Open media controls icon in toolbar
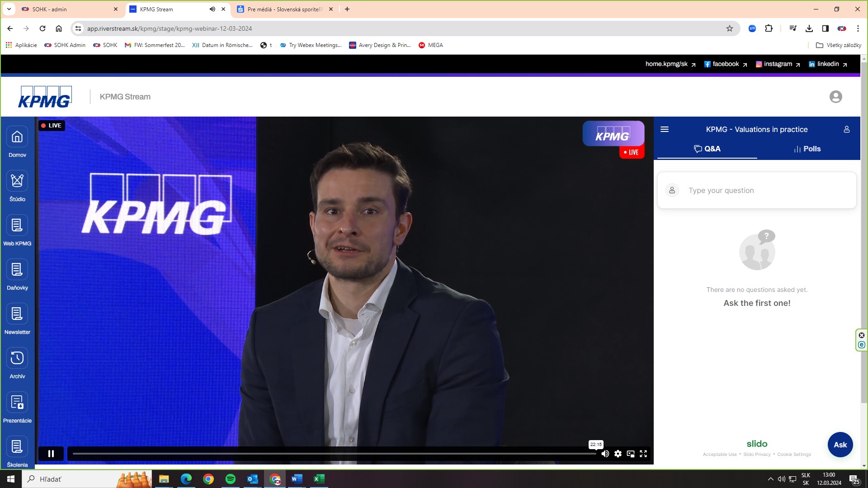 click(793, 28)
